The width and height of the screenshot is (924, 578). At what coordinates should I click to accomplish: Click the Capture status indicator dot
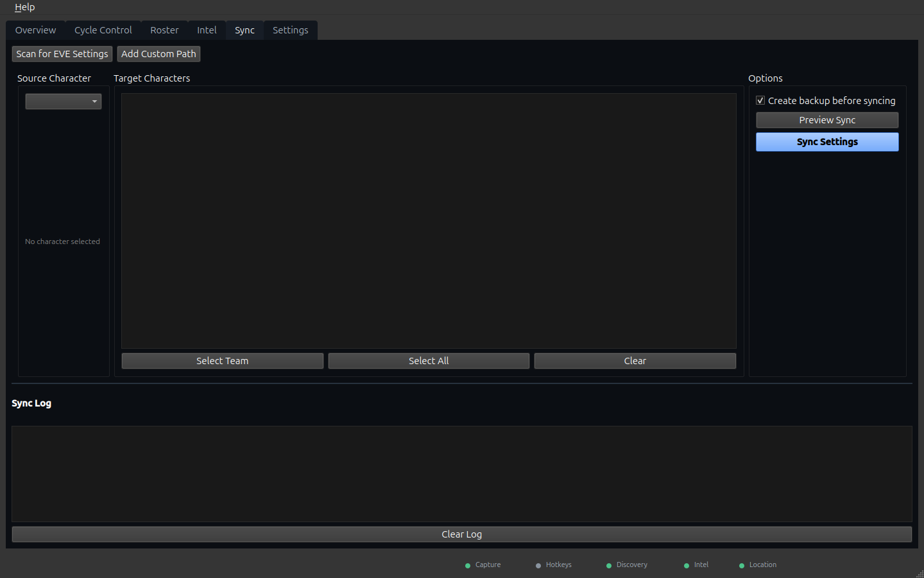pyautogui.click(x=468, y=566)
